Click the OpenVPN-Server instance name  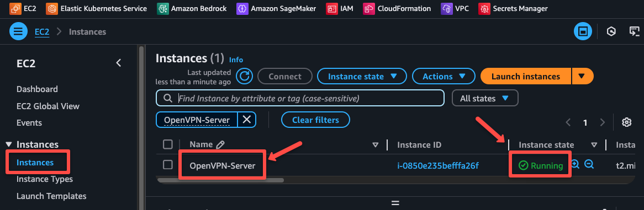[x=222, y=166]
